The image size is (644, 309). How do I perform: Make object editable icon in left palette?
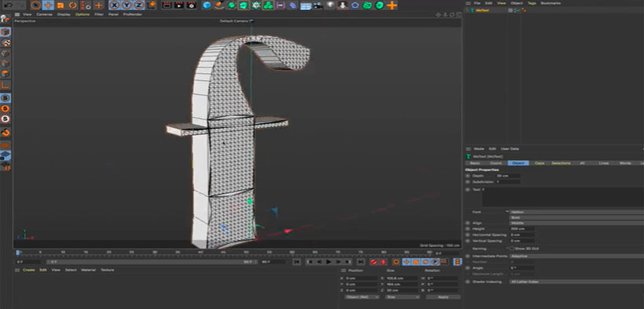pos(5,19)
